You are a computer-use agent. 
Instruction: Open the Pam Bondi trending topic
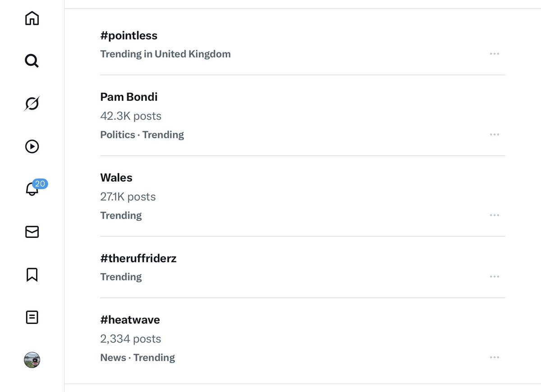[x=303, y=115]
